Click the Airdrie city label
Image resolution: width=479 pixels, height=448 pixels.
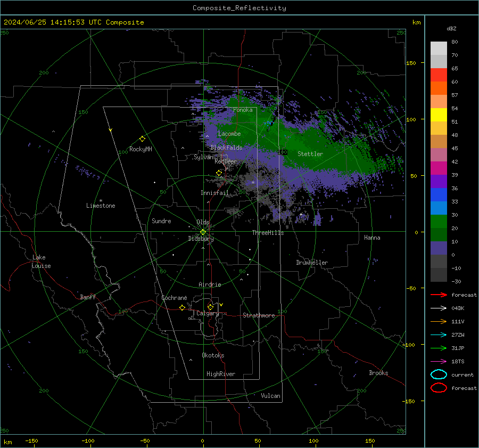[210, 284]
